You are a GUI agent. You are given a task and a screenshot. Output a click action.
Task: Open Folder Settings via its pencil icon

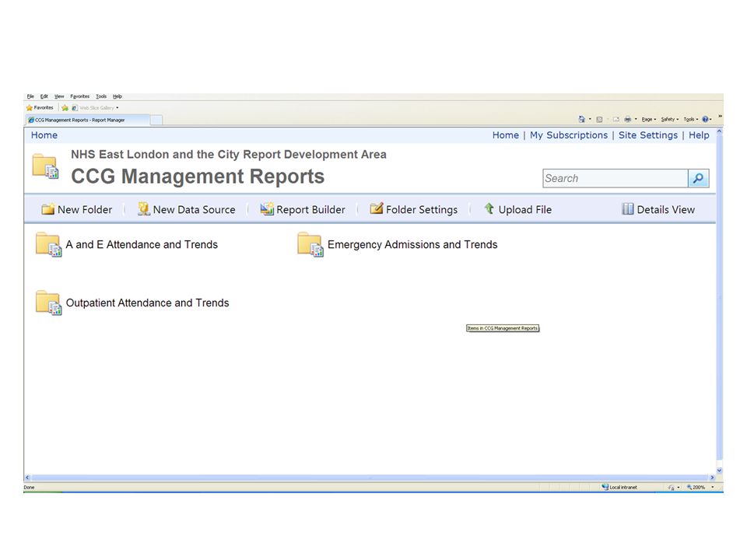coord(377,208)
